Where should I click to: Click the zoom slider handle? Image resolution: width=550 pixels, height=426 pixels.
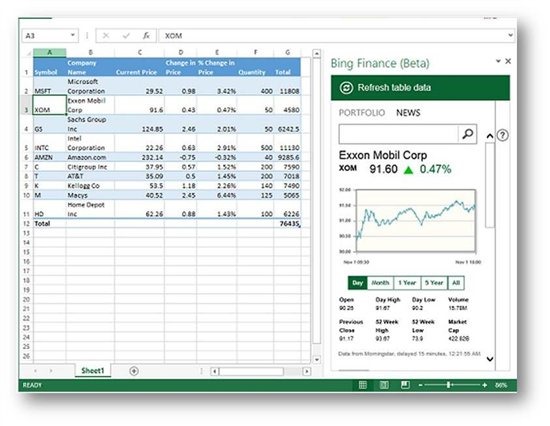coord(448,385)
